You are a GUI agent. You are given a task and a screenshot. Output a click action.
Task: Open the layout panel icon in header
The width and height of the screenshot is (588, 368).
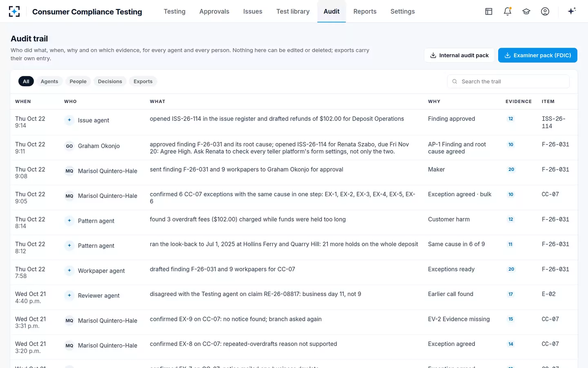(x=489, y=11)
